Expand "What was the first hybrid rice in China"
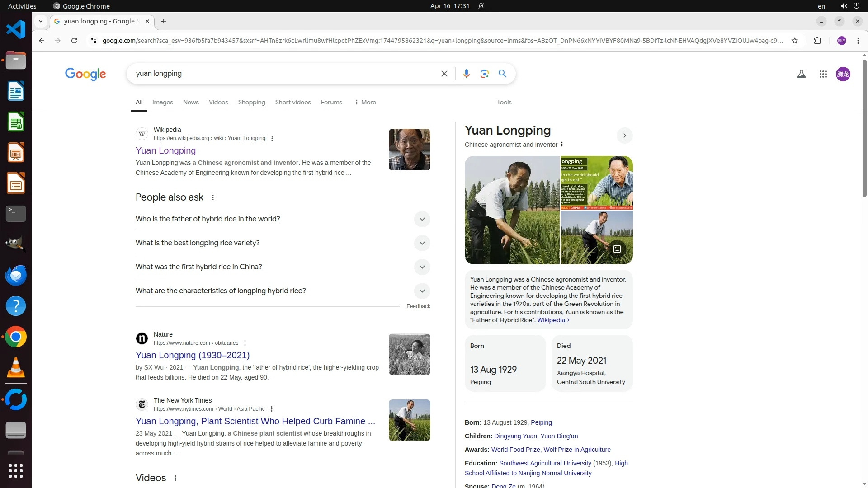868x488 pixels. click(421, 267)
